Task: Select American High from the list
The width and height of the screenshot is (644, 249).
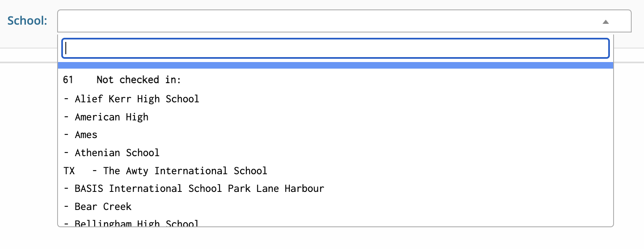Action: tap(111, 117)
